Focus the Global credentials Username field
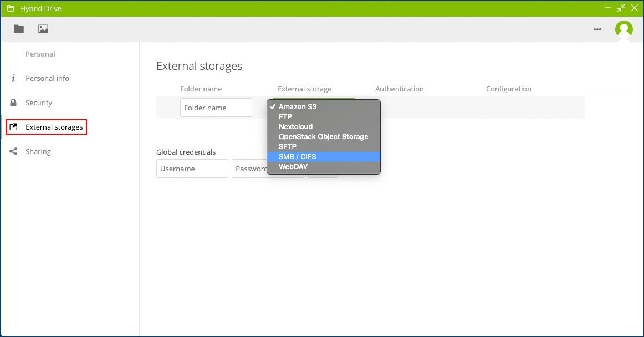644x337 pixels. coord(192,168)
